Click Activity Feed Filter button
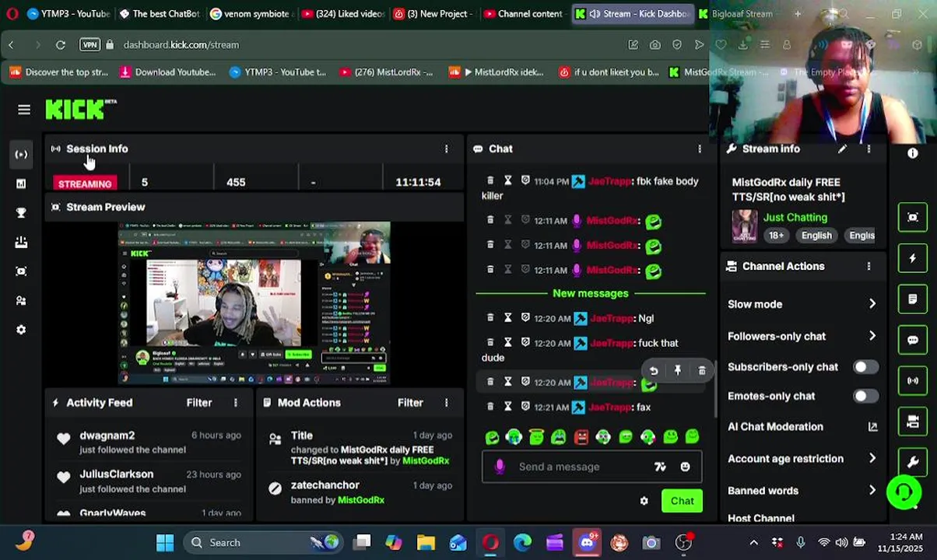937x560 pixels. tap(199, 402)
